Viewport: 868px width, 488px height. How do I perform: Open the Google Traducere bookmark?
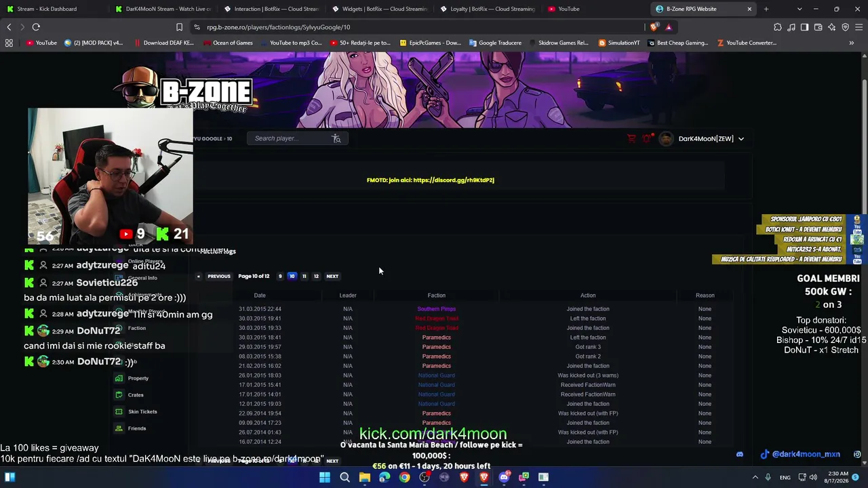pos(495,43)
